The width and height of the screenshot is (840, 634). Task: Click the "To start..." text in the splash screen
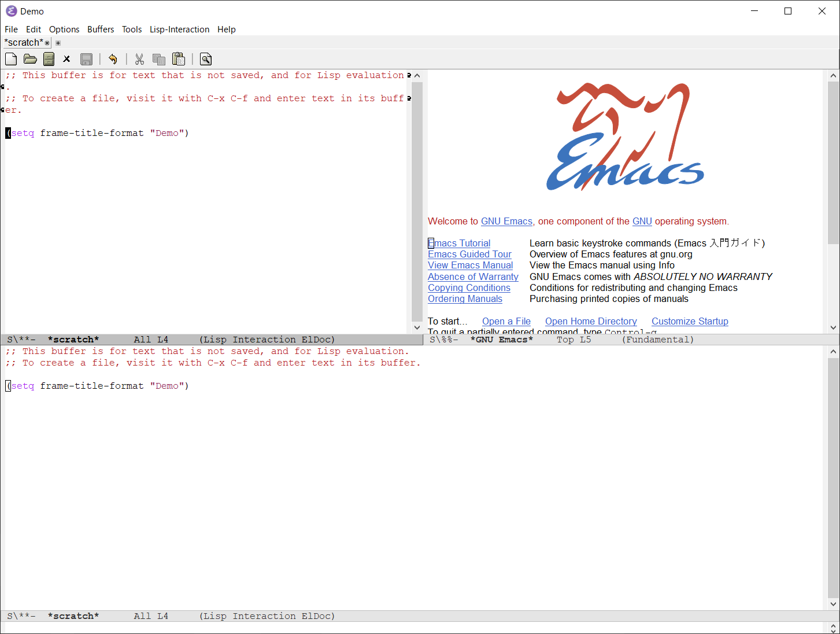coord(447,322)
